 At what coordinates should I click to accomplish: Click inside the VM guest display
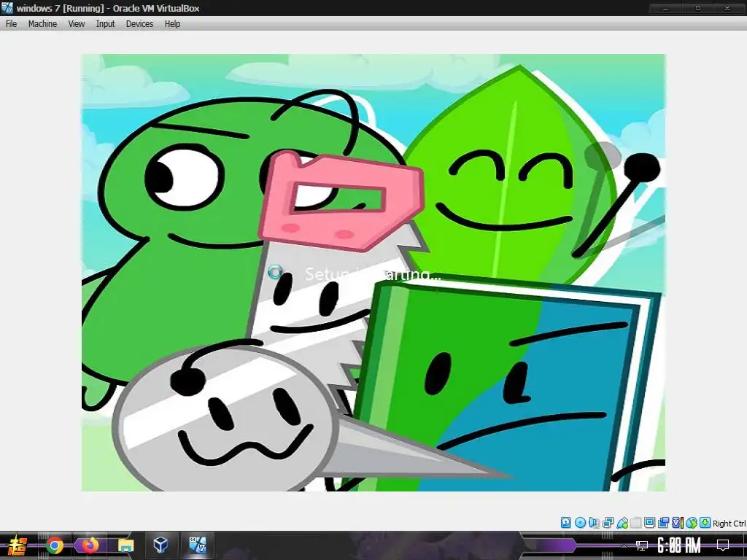coord(373,273)
